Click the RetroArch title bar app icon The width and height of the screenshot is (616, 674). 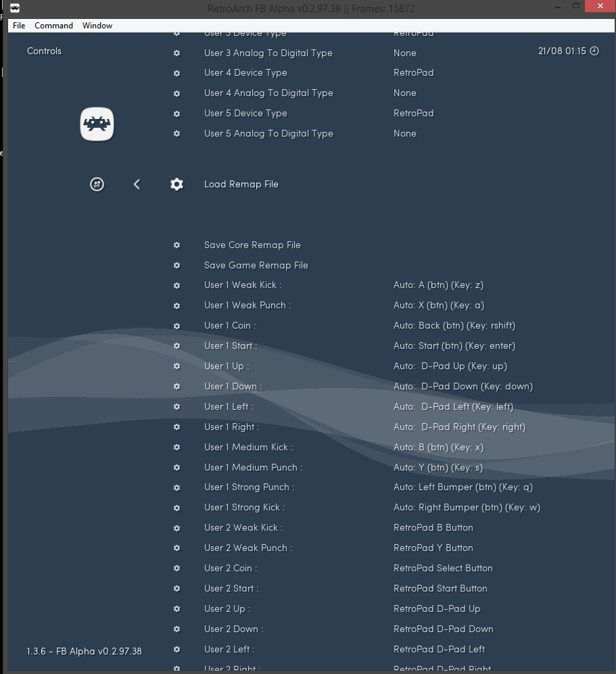(15, 7)
